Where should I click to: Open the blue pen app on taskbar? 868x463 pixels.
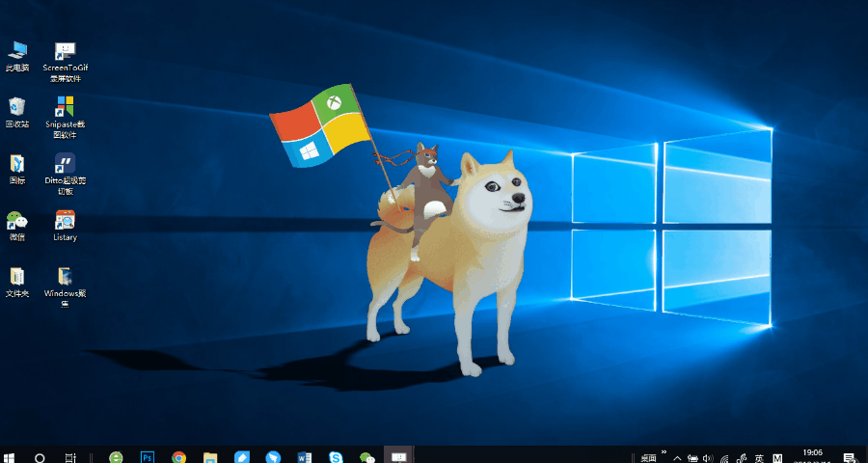point(242,457)
